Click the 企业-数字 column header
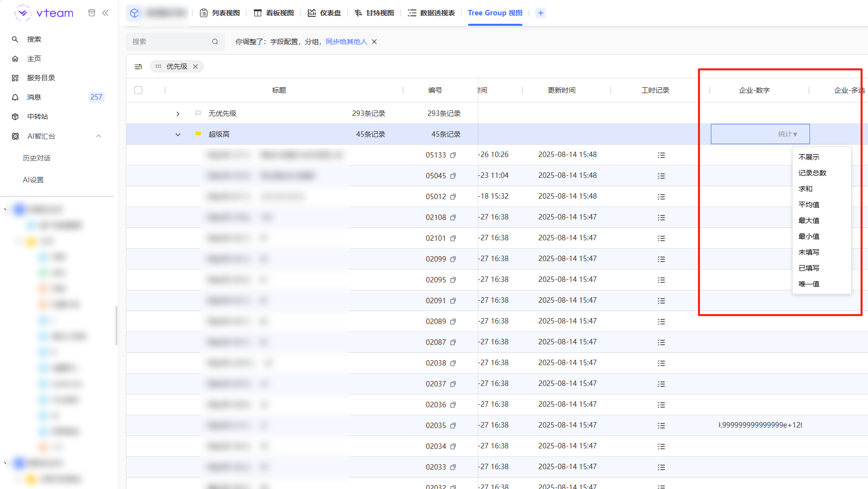The height and width of the screenshot is (489, 868). 754,90
